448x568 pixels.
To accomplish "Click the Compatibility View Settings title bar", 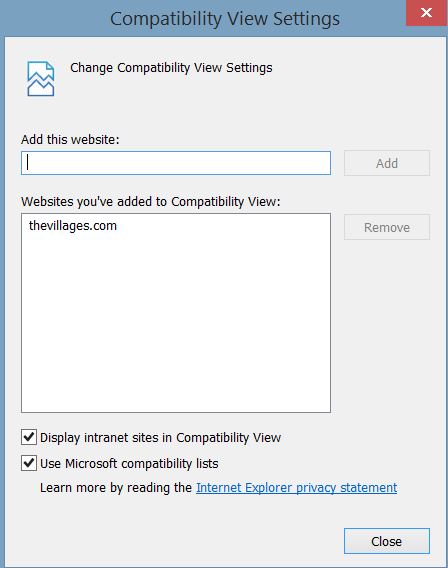I will (203, 18).
